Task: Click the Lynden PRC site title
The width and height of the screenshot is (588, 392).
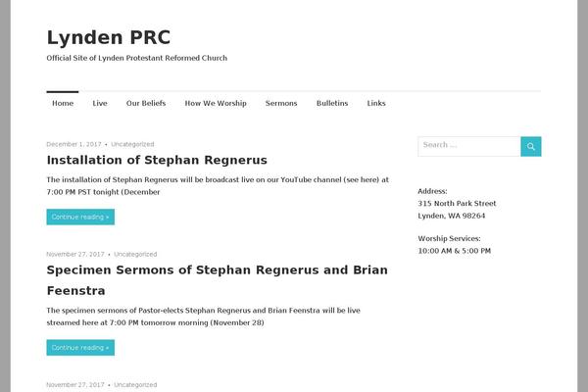Action: [109, 37]
